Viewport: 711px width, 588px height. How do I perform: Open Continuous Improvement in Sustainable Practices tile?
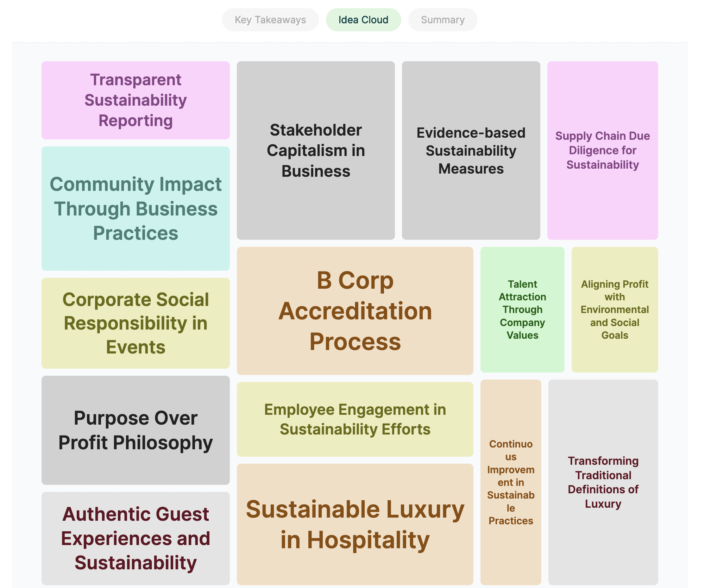(x=511, y=482)
